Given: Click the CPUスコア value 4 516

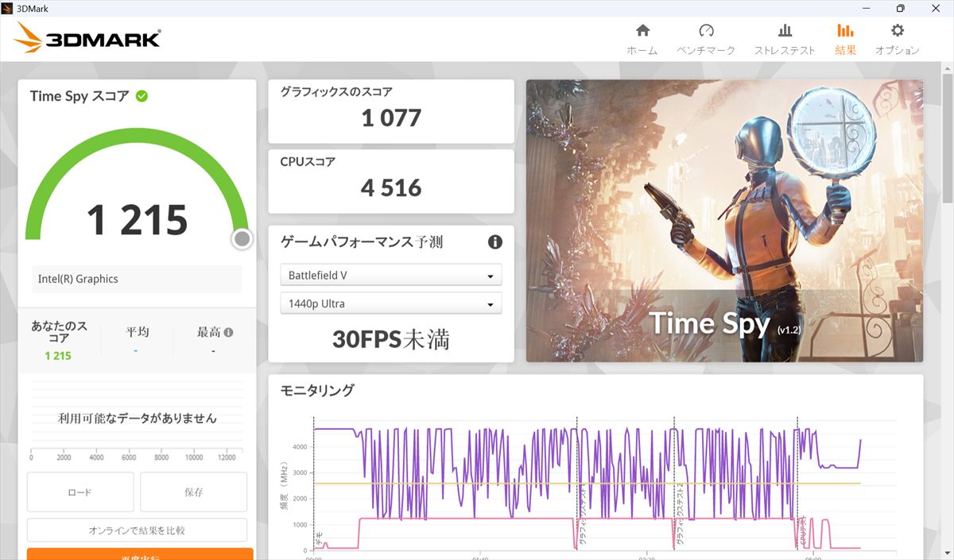Looking at the screenshot, I should [391, 188].
